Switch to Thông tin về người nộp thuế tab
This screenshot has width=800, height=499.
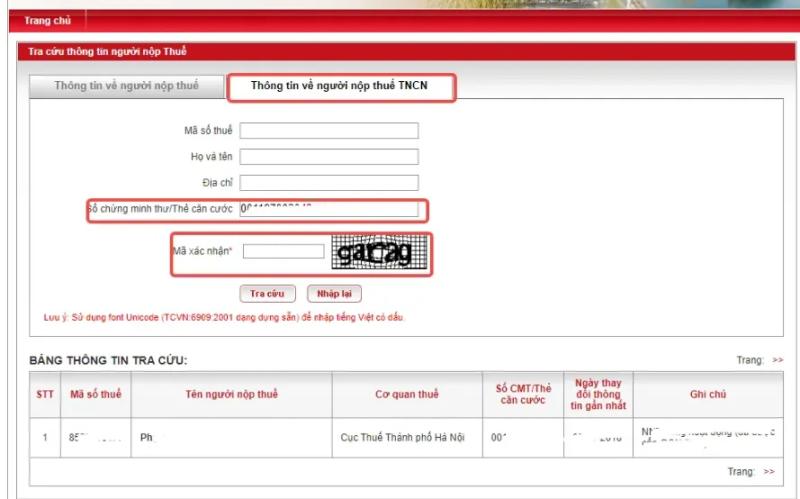click(126, 86)
